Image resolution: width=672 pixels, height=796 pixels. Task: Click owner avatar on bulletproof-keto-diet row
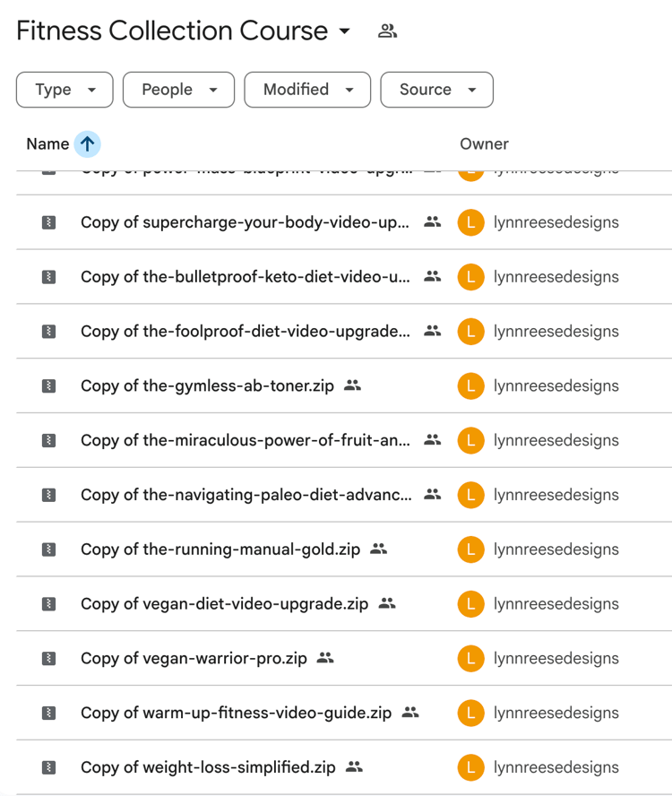pyautogui.click(x=470, y=277)
